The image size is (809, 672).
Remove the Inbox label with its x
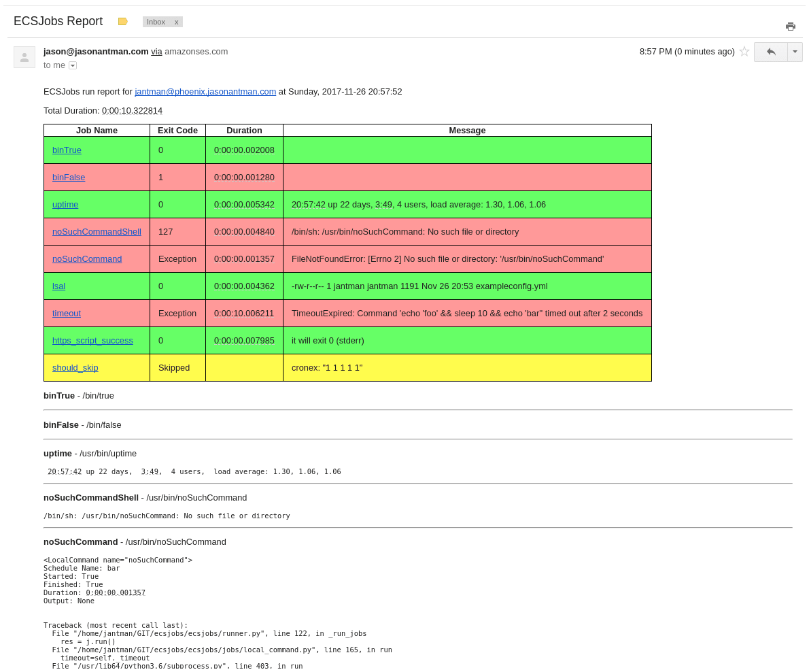click(176, 21)
